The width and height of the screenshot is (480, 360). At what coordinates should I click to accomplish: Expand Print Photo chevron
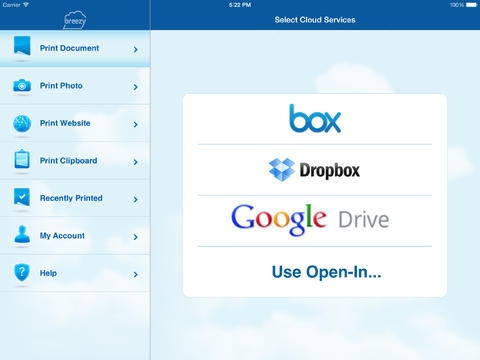click(x=135, y=87)
